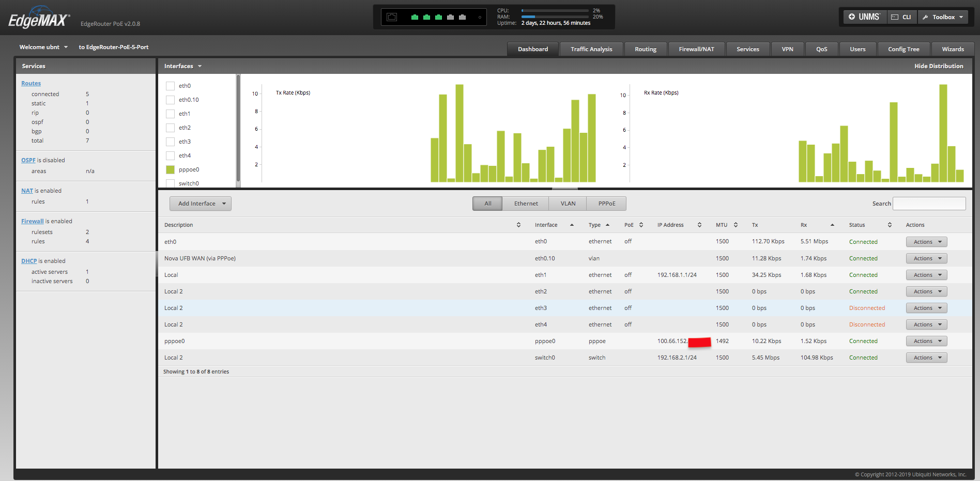The image size is (980, 481).
Task: Enable eth0.10 in distribution chart
Action: (170, 100)
